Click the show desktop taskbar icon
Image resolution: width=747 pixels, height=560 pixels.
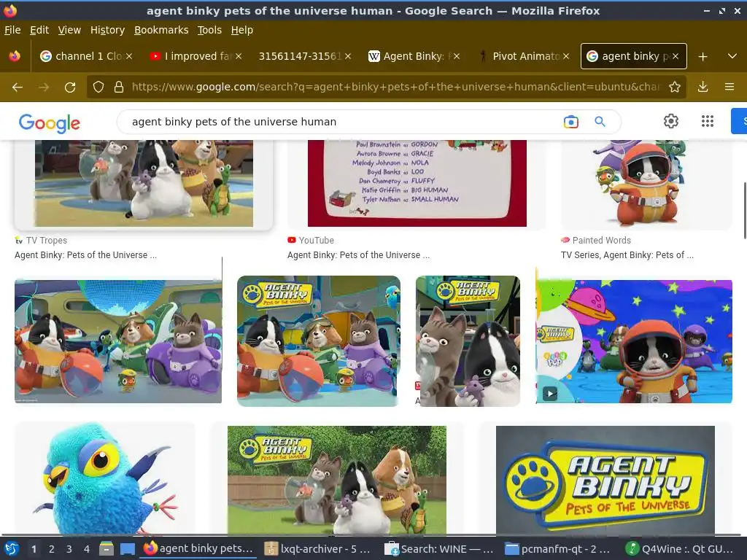click(x=127, y=549)
